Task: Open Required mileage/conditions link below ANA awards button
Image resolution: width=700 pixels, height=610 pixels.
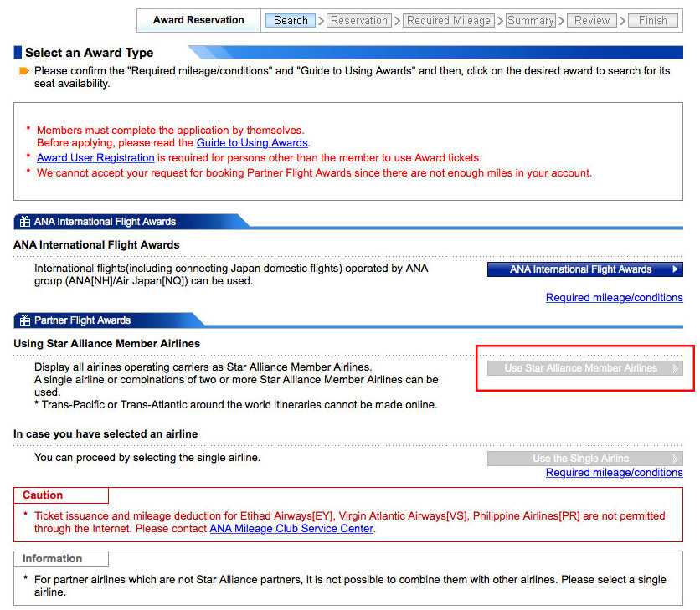Action: coord(614,297)
